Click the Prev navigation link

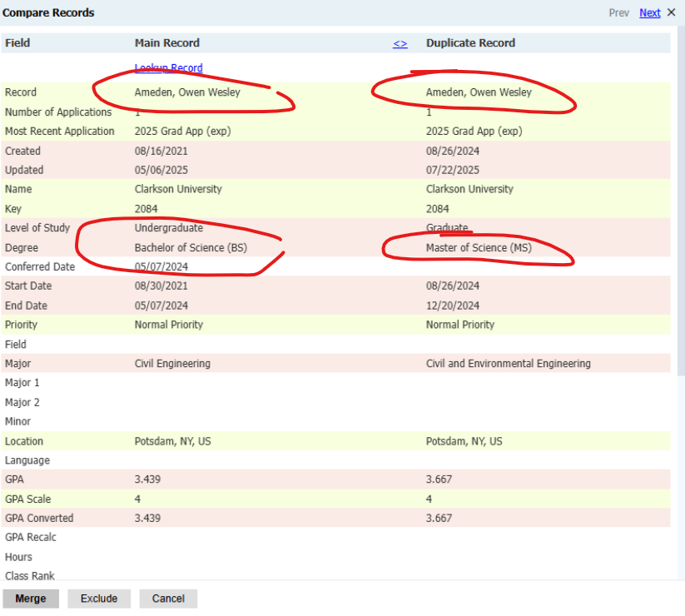coord(618,12)
